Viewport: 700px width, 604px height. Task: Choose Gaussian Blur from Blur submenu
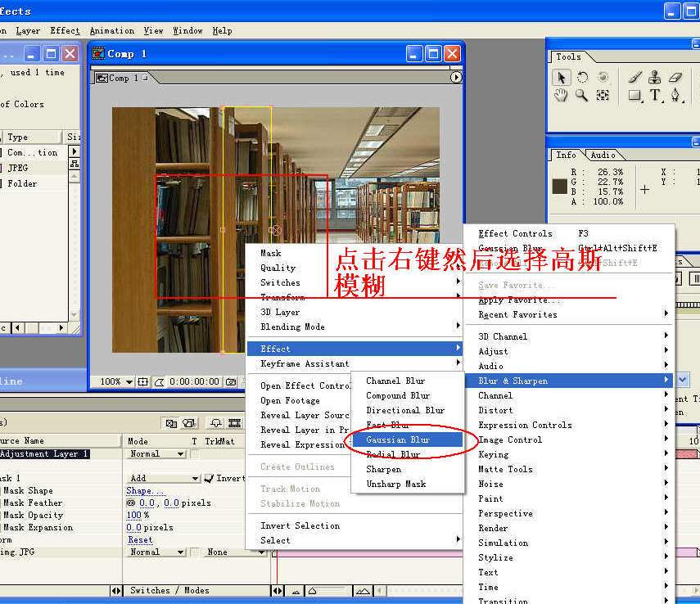pos(408,439)
